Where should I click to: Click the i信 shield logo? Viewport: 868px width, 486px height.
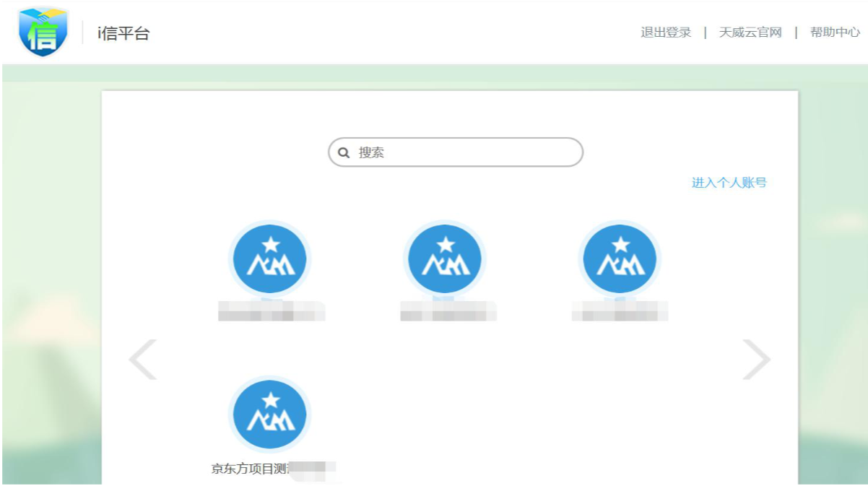(x=43, y=32)
